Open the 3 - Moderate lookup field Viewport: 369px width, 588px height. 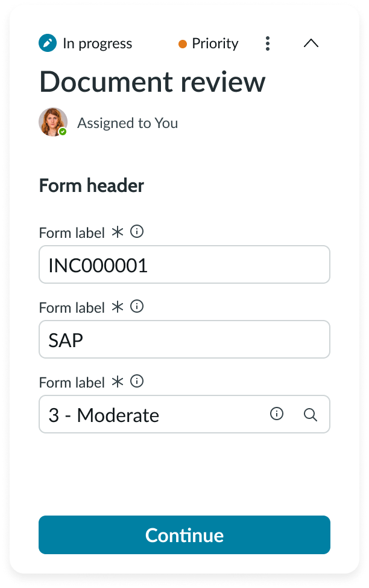pyautogui.click(x=151, y=415)
